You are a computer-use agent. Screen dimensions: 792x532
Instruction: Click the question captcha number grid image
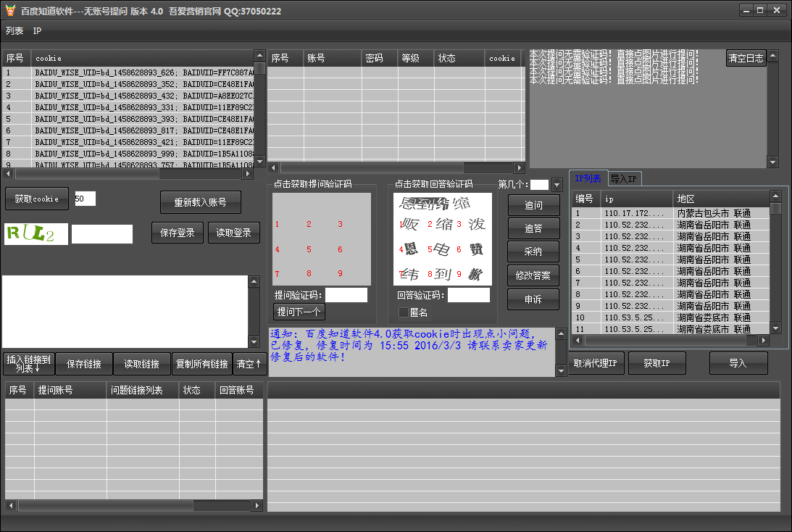pyautogui.click(x=321, y=238)
